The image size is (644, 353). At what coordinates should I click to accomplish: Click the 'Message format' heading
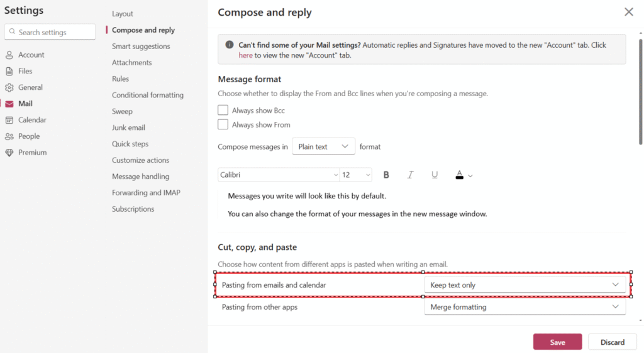click(x=249, y=79)
